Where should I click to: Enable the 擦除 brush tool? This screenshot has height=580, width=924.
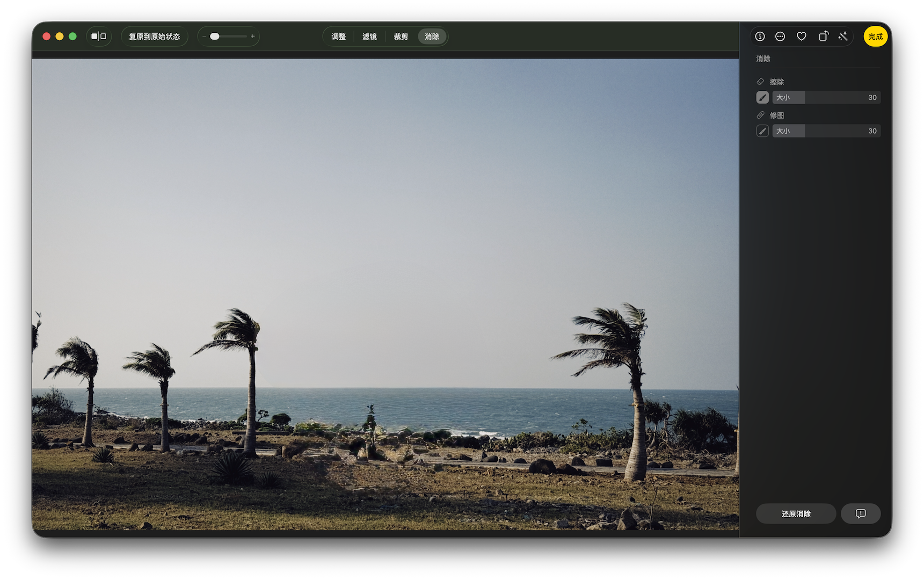tap(762, 98)
